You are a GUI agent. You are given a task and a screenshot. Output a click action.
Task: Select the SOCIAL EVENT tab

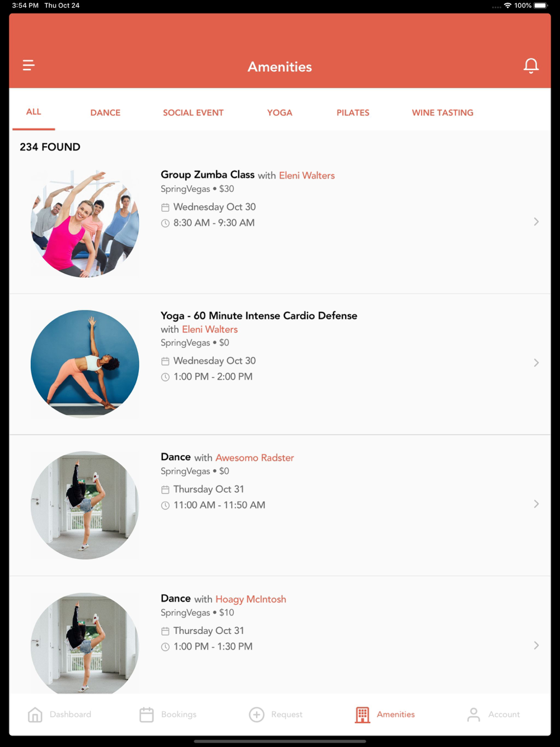[x=193, y=113]
